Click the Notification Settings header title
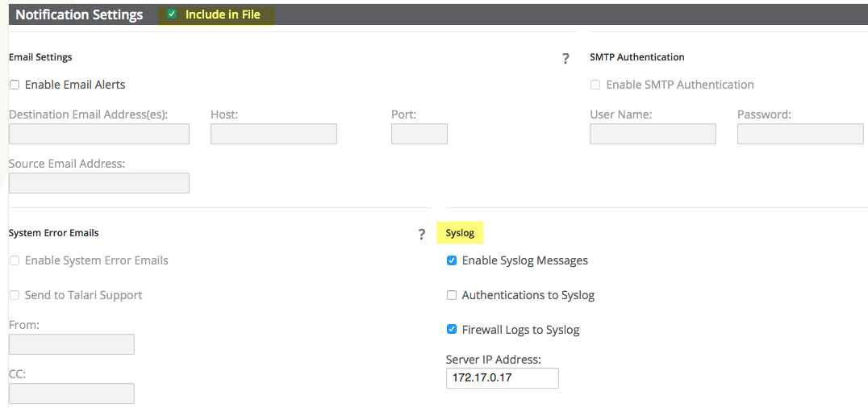The image size is (868, 408). click(x=79, y=15)
